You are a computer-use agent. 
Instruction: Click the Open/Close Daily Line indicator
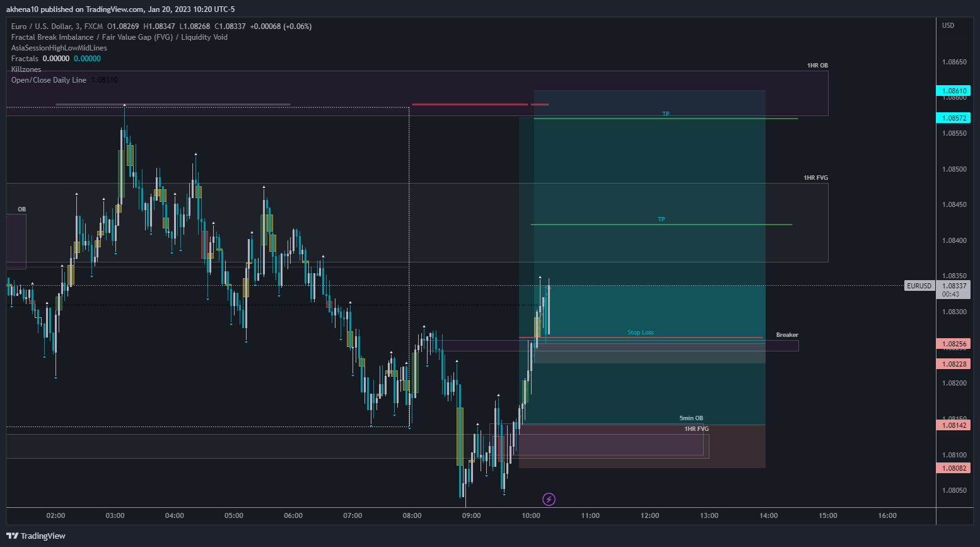[x=49, y=80]
